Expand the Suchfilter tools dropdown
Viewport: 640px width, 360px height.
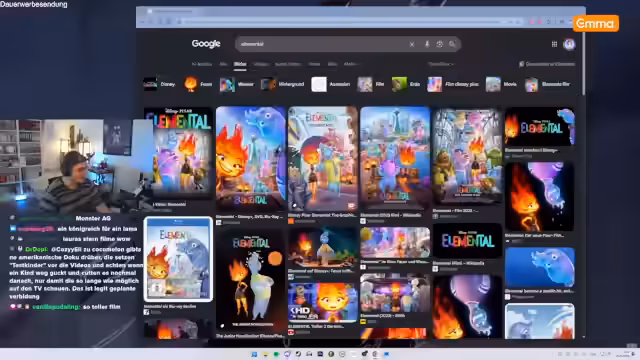pos(441,64)
